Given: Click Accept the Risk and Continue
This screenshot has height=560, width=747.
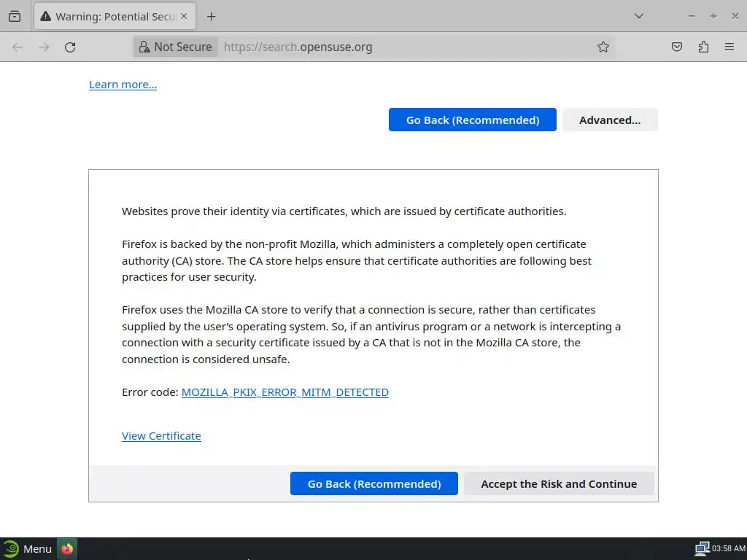Looking at the screenshot, I should pos(559,484).
